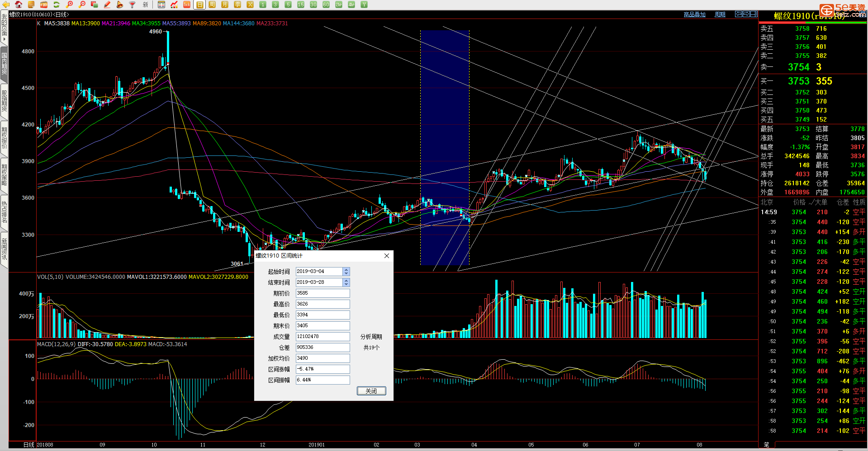Viewport: 868px width, 451px height.
Task: Open the filter funnel icon
Action: [x=133, y=5]
